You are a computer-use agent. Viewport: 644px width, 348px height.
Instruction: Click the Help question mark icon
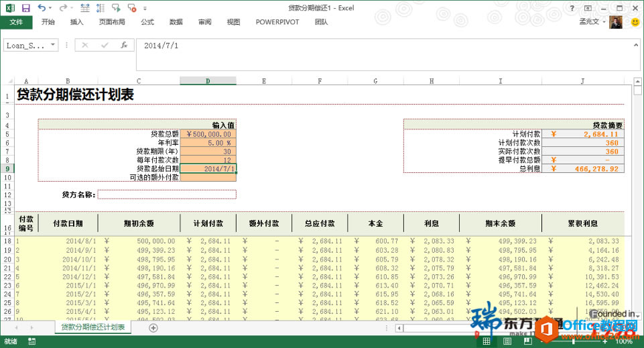(x=572, y=8)
